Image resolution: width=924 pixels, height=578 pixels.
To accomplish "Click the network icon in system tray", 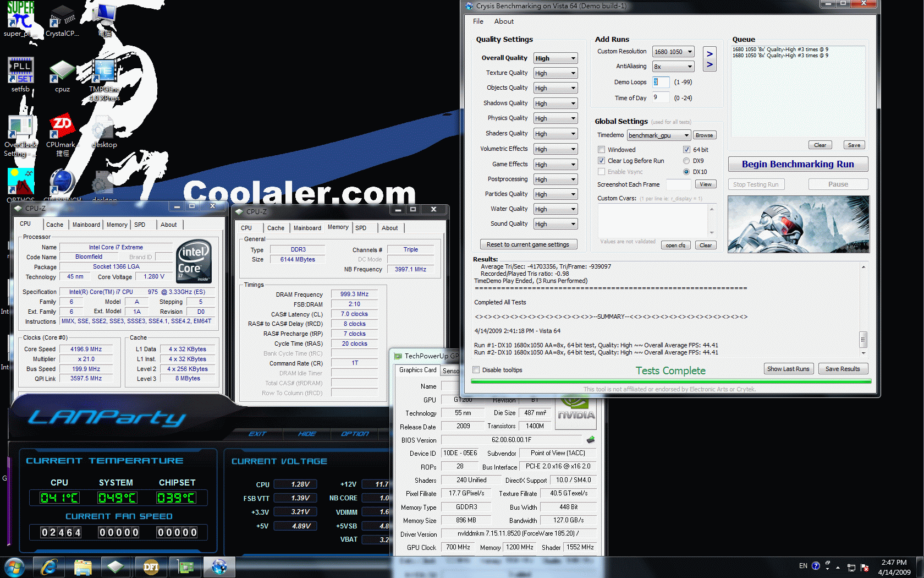I will 851,568.
